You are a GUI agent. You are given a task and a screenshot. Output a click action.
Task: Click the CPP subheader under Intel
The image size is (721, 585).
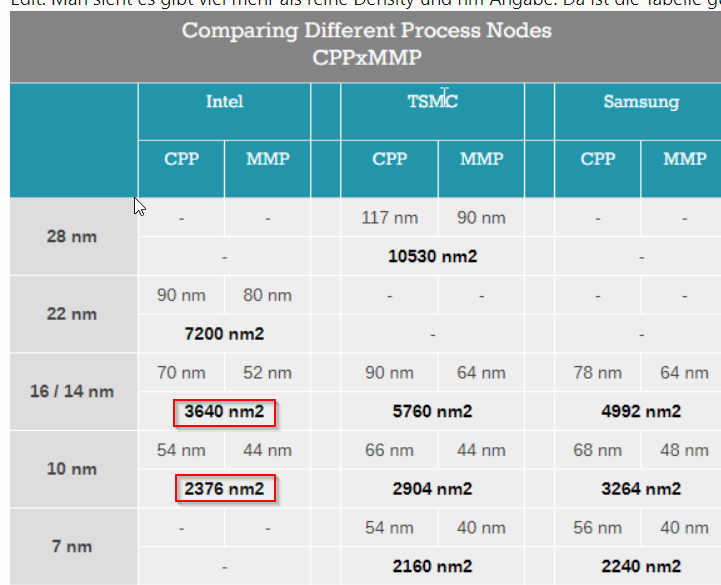(x=182, y=159)
